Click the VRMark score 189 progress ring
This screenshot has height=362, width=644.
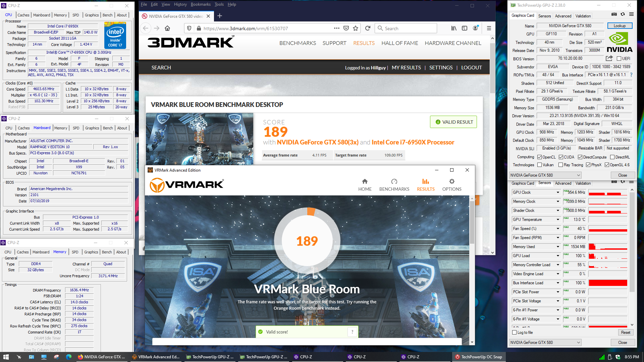coord(307,241)
